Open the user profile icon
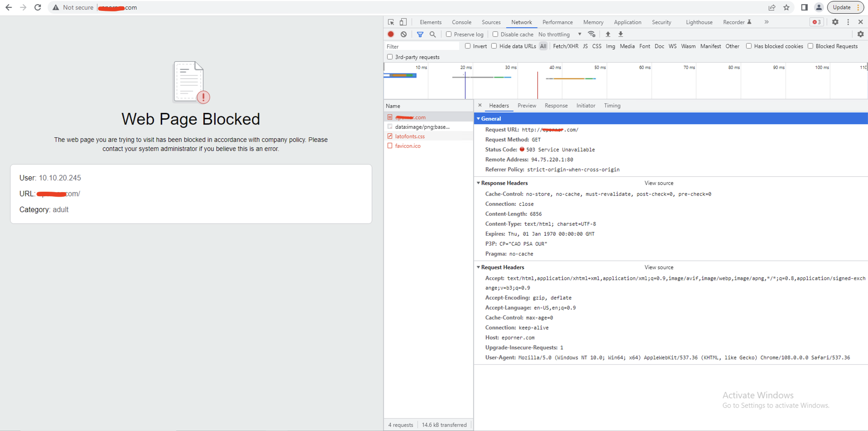 click(x=819, y=7)
